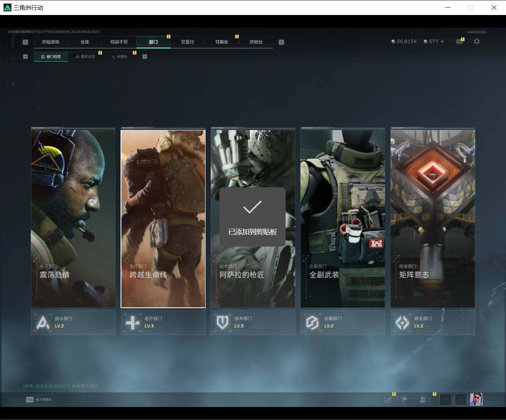Open the 特勤处 tab
Screen dimensions: 506x420
(222, 42)
